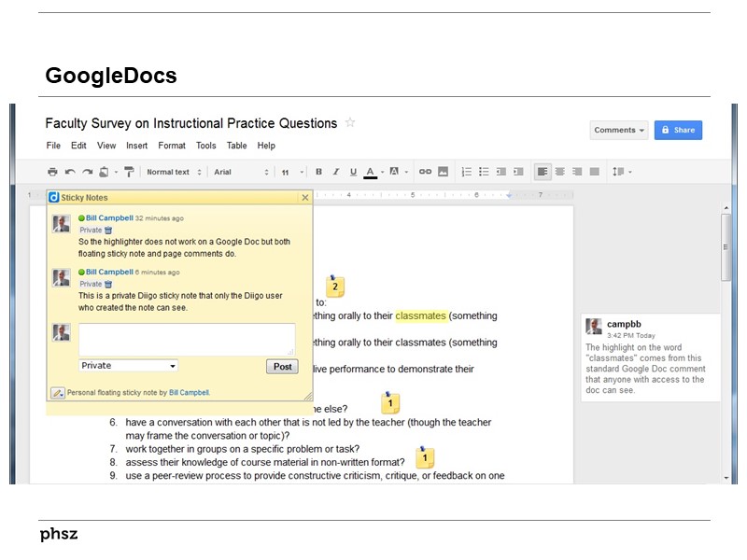Open the Format menu
The image size is (747, 560).
[172, 146]
